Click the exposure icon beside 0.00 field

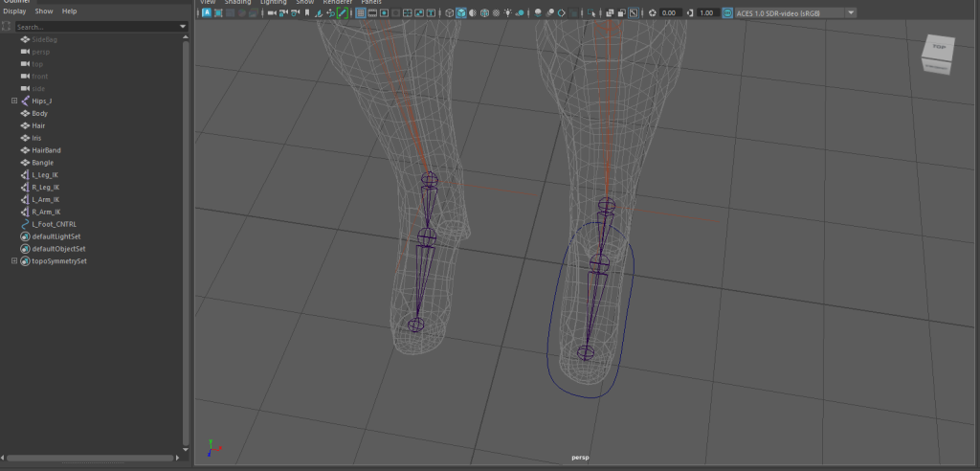tap(653, 13)
